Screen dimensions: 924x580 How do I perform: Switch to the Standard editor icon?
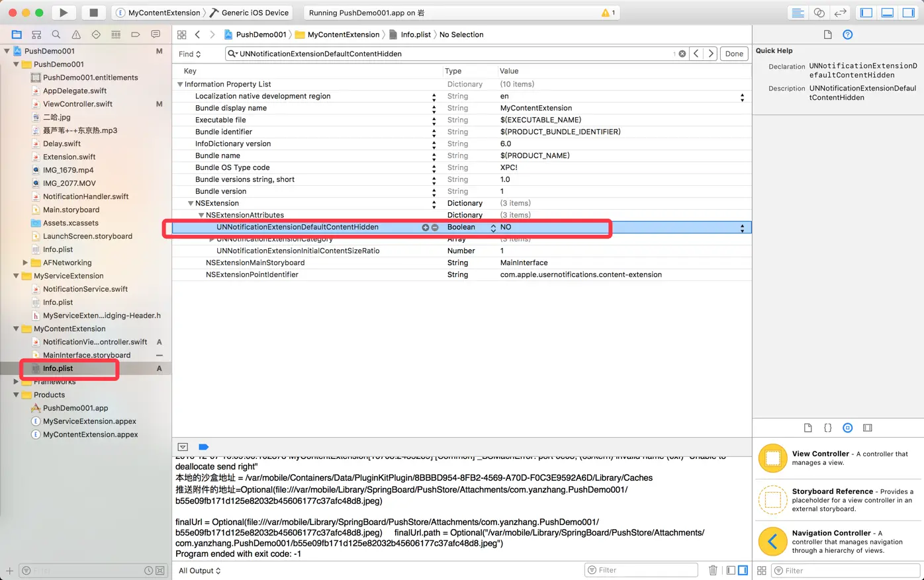pyautogui.click(x=798, y=13)
